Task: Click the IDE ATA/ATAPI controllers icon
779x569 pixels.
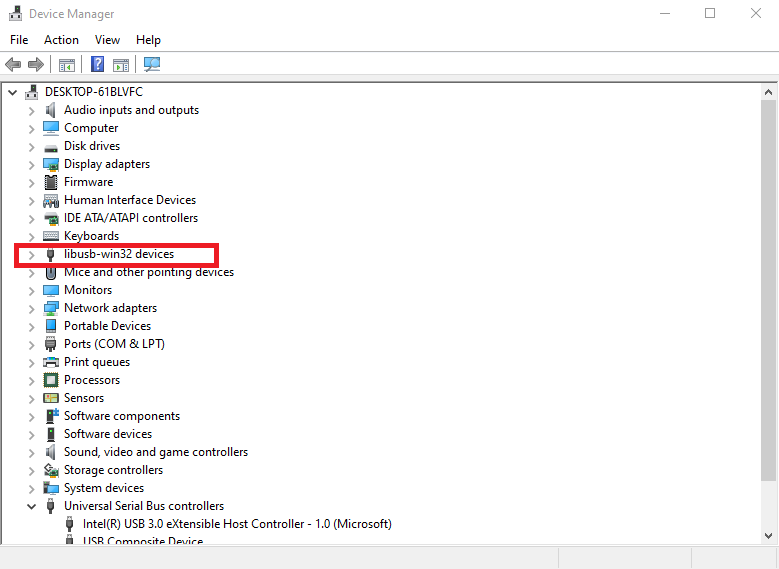Action: [51, 218]
